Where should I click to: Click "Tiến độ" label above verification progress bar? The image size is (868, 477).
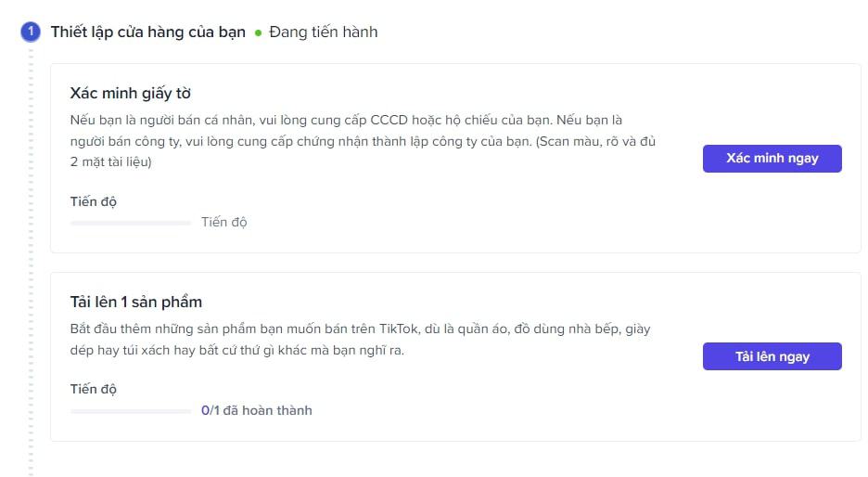click(94, 201)
